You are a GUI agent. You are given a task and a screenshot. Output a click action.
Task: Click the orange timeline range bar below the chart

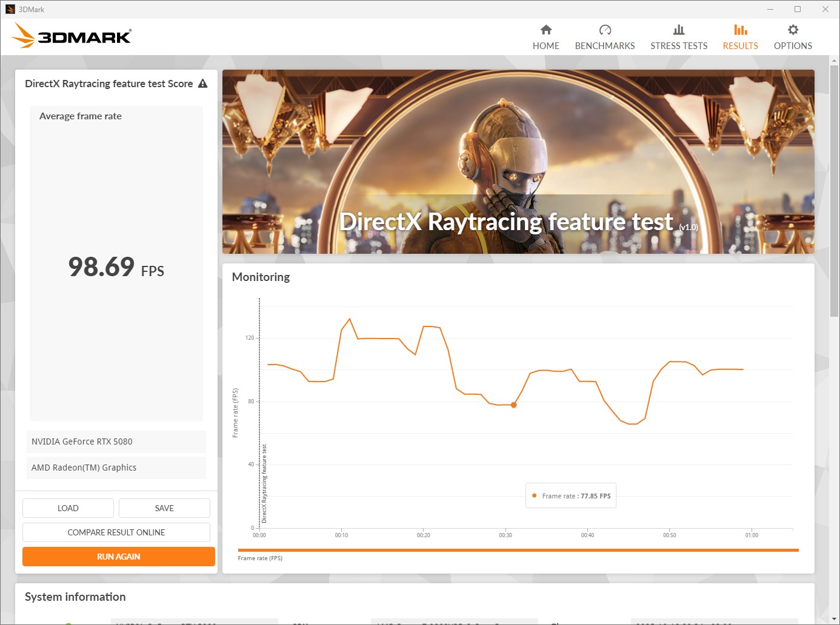(518, 550)
